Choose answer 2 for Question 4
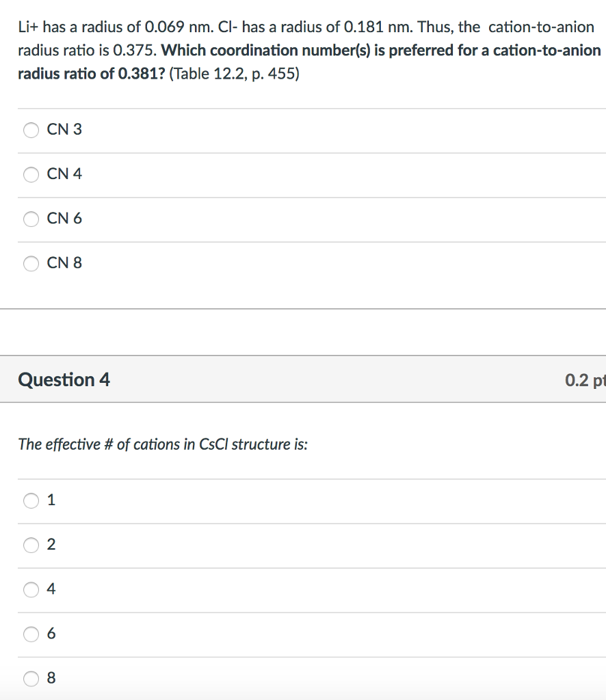 pos(31,545)
